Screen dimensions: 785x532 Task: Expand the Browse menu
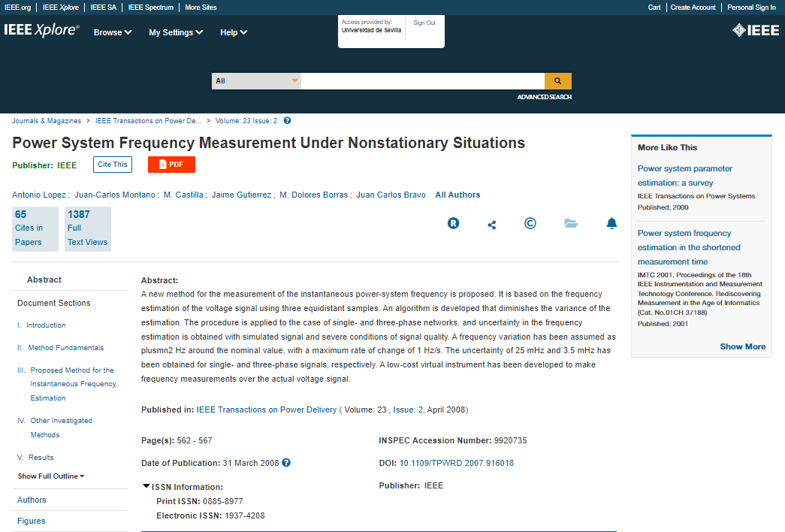click(113, 32)
